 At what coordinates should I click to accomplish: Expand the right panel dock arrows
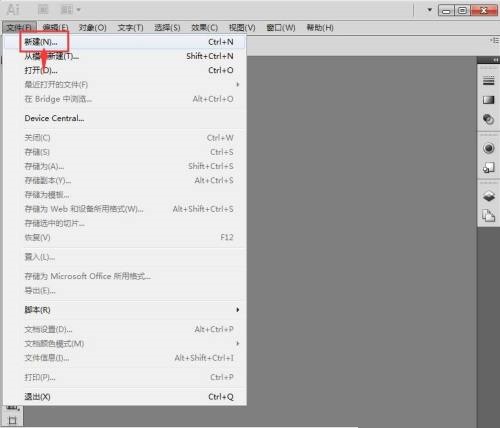[495, 60]
